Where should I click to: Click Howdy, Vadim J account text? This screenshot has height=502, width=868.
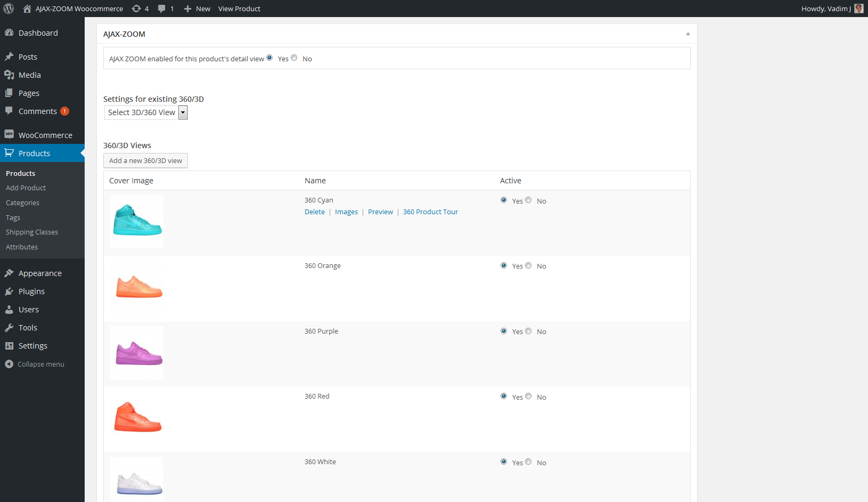pyautogui.click(x=826, y=9)
